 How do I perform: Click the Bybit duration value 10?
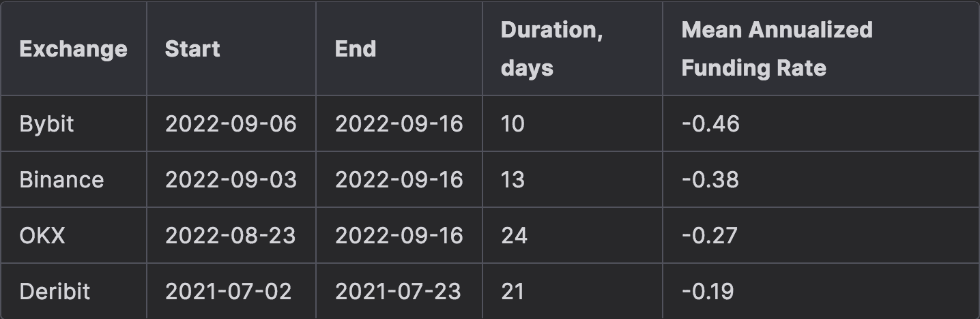coord(513,124)
